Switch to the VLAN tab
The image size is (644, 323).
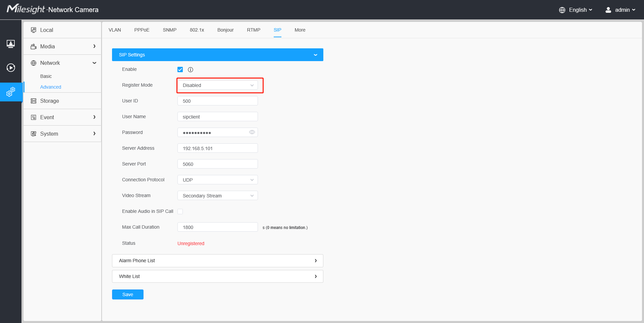tap(115, 30)
